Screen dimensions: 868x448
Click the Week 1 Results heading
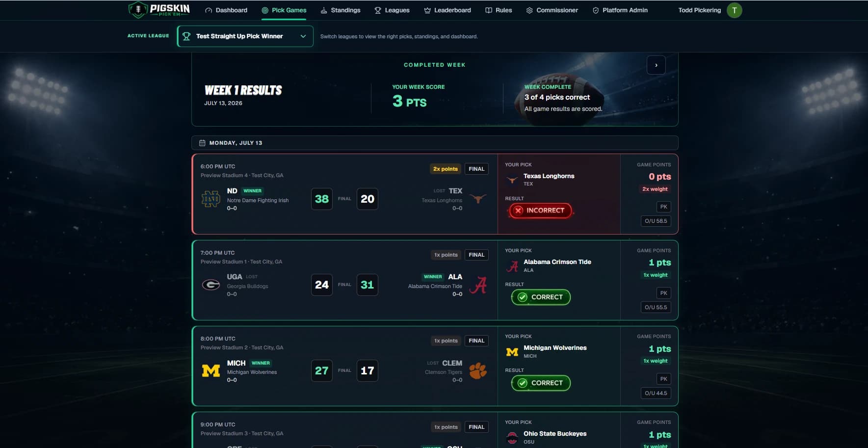(x=243, y=90)
